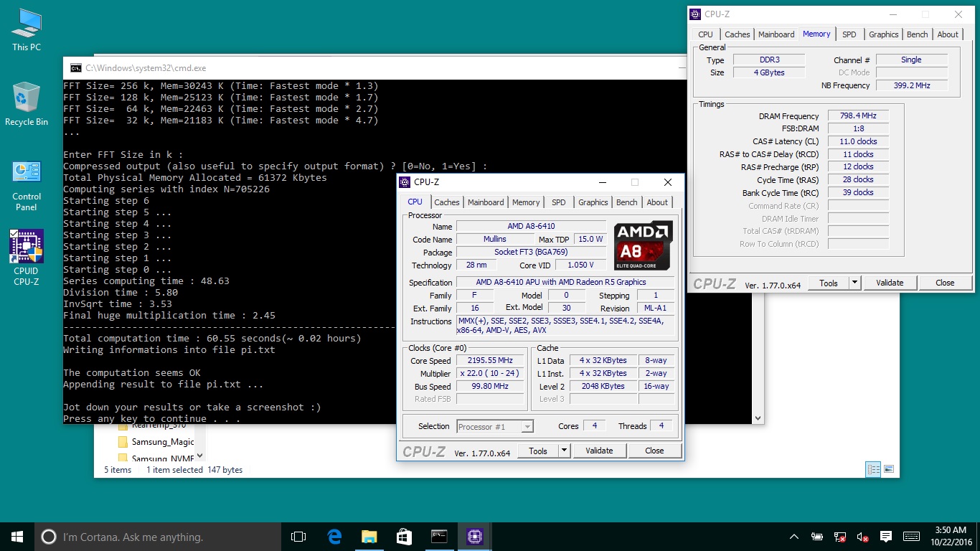Open Memory tab in front CPU-Z

coord(526,202)
